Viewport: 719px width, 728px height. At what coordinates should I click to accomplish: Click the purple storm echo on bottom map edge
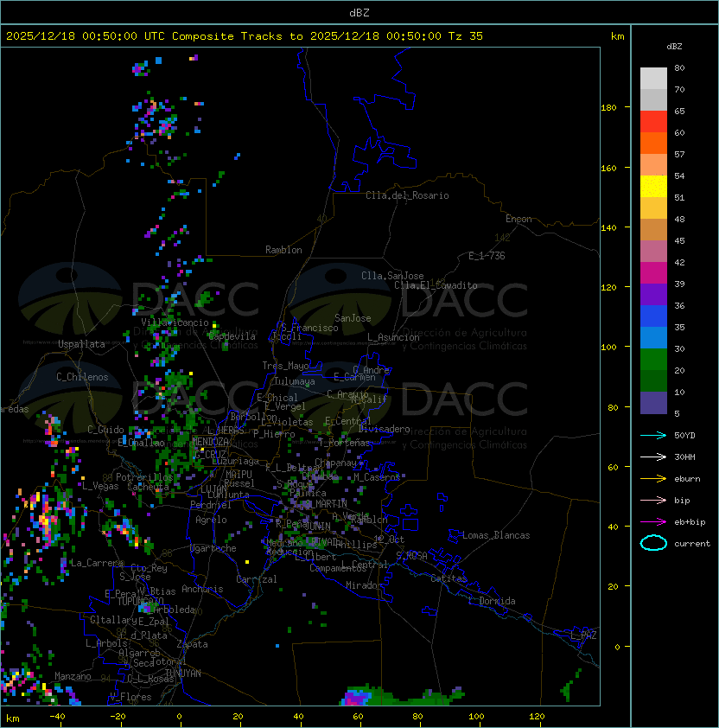[356, 698]
